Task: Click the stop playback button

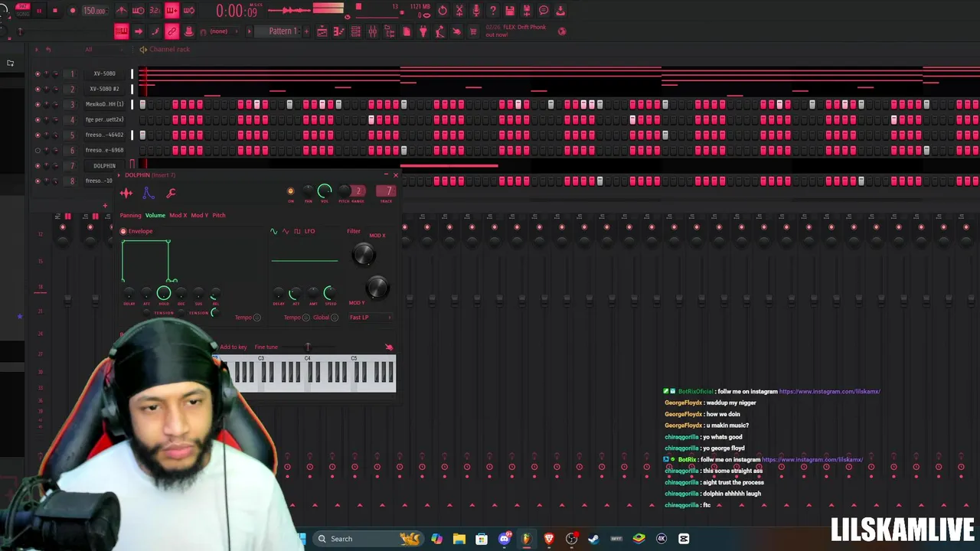Action: click(x=55, y=11)
